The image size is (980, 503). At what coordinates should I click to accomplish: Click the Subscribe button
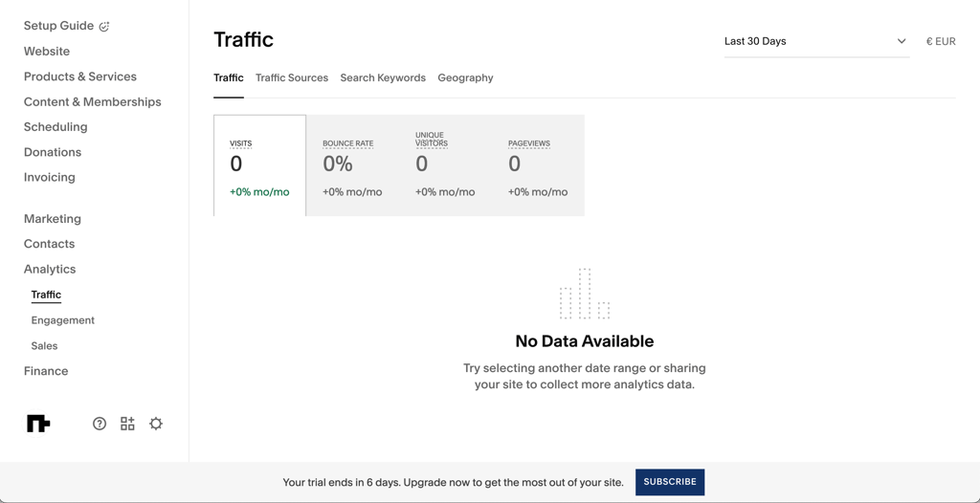[x=670, y=482]
